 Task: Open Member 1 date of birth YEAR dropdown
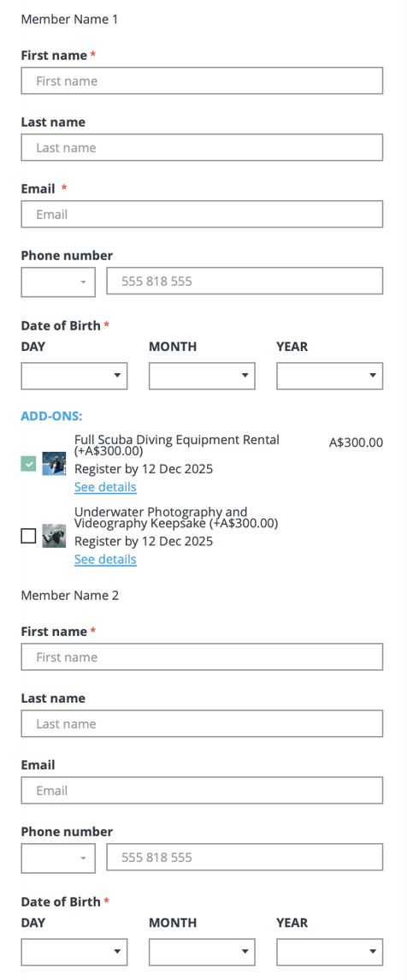pos(329,376)
